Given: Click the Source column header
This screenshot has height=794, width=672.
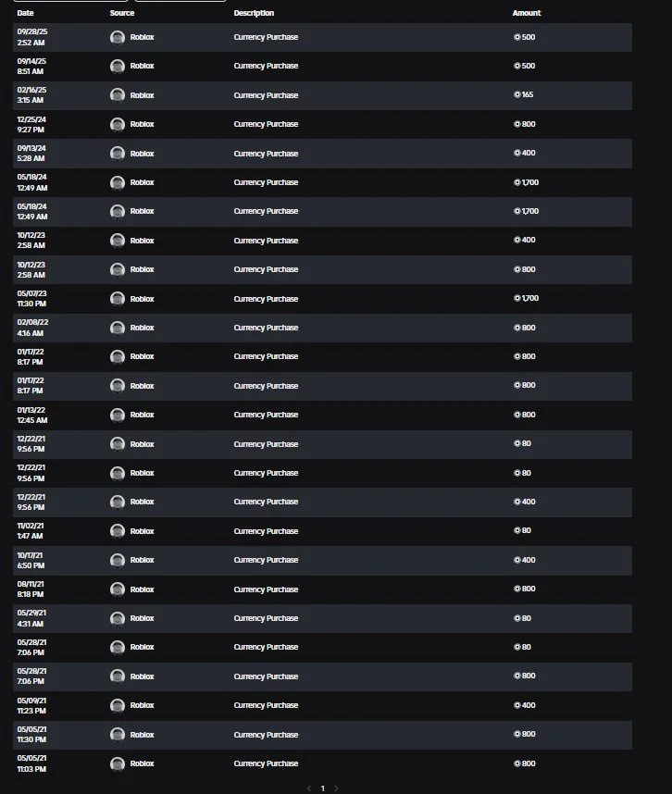Looking at the screenshot, I should click(122, 13).
